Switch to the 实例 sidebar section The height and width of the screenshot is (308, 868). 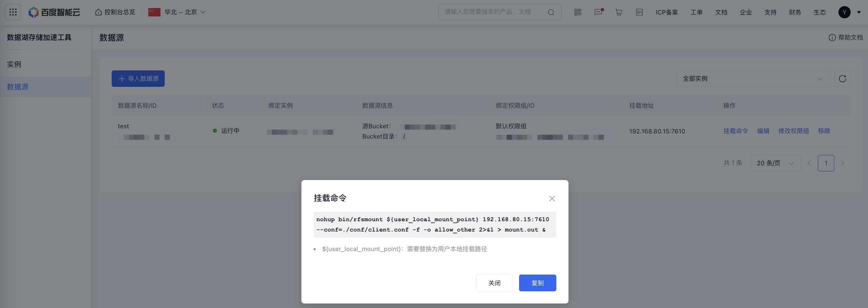[x=14, y=64]
